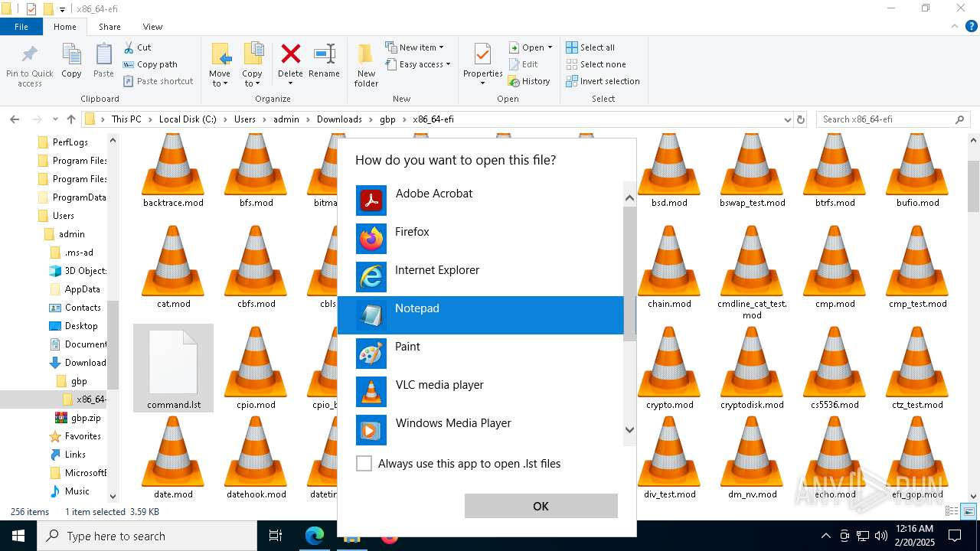Choose Notepad in open-with list
Image resolution: width=980 pixels, height=551 pixels.
pyautogui.click(x=480, y=315)
